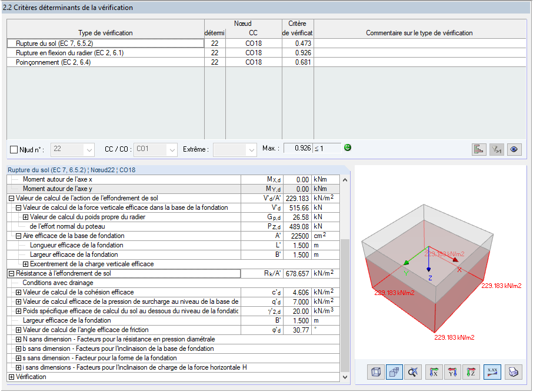Click Type de vérification column header
This screenshot has height=392, width=533.
[105, 33]
